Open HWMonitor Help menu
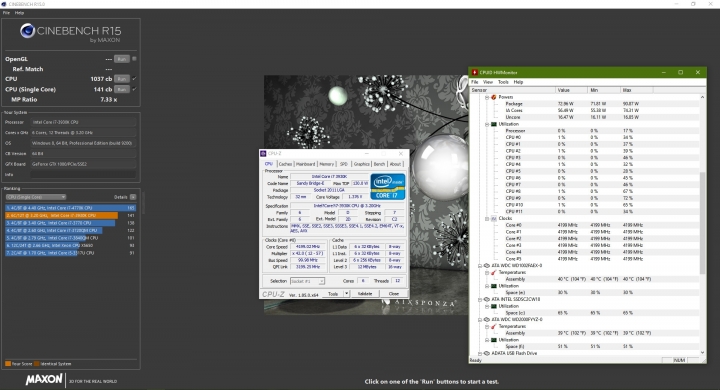 (518, 82)
